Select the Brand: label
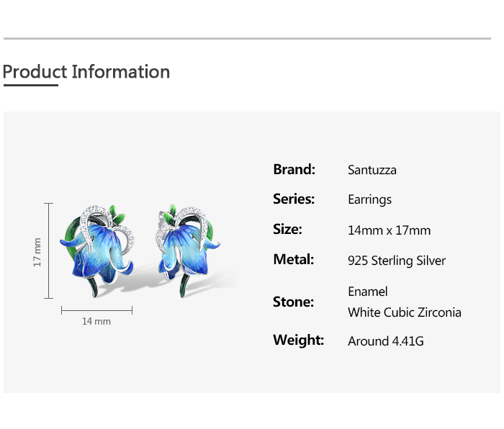The height and width of the screenshot is (429, 504). [294, 170]
